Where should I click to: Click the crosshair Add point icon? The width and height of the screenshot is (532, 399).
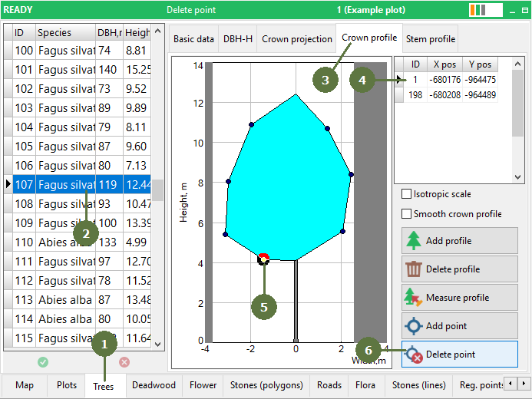413,326
